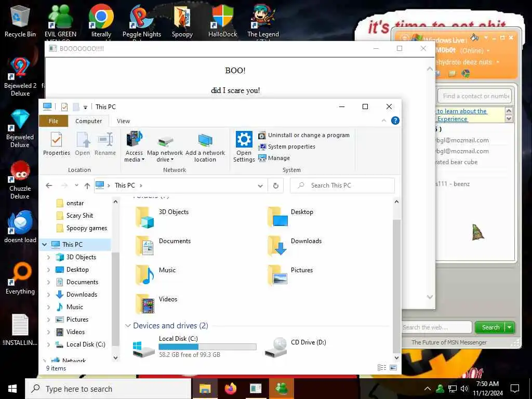Click the green Search button in Messenger

pos(490,327)
